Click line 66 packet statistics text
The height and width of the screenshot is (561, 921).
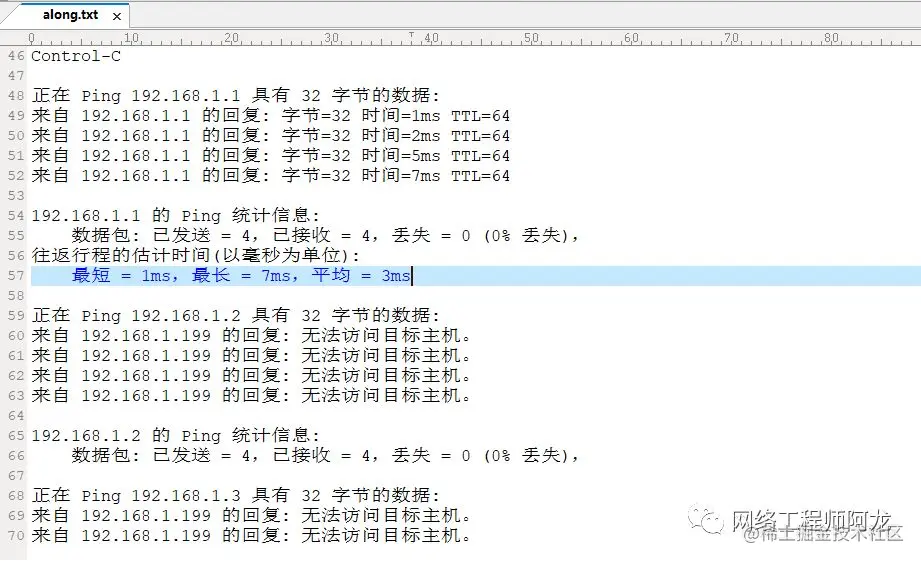click(x=325, y=455)
